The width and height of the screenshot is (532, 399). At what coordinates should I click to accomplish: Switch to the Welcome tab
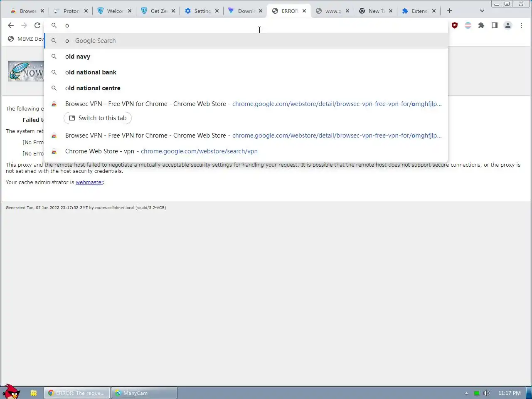pos(111,11)
